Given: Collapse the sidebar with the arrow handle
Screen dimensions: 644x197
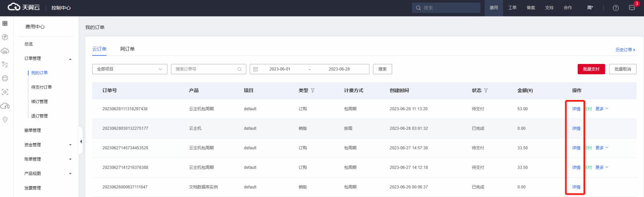Looking at the screenshot, I should 81,142.
